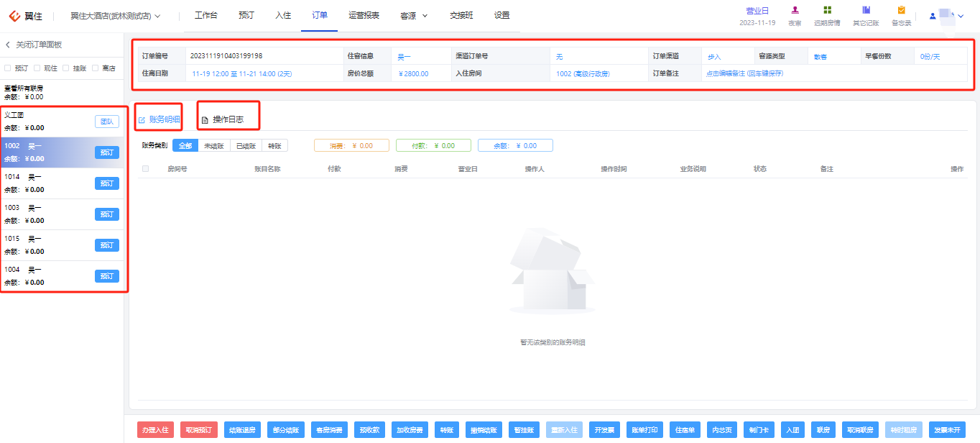
Task: Check the 预订 filter checkbox
Action: (8, 68)
